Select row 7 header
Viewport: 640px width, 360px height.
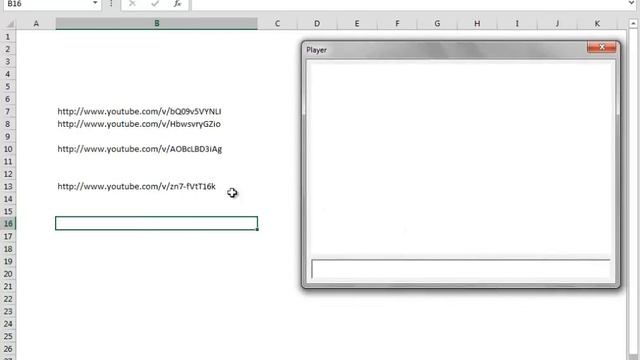(x=8, y=111)
